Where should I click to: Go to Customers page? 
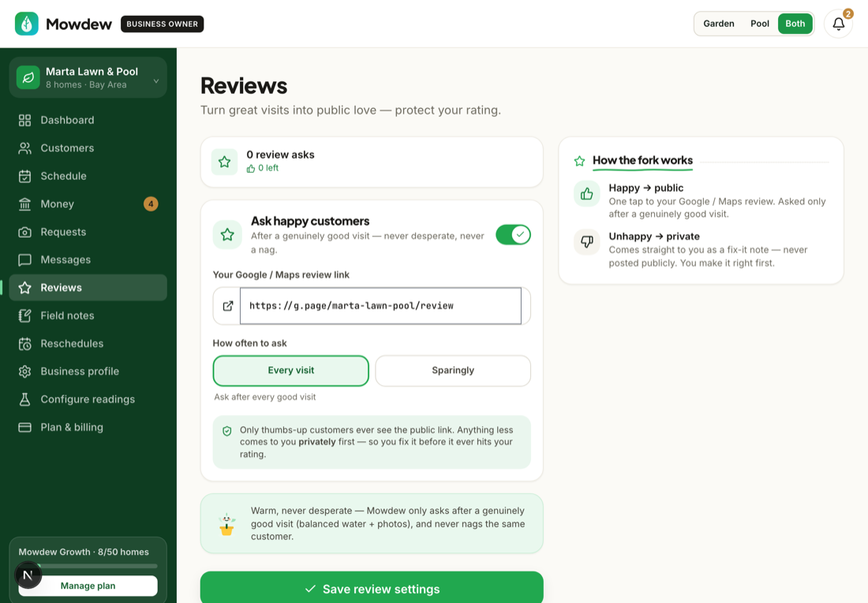click(x=88, y=148)
